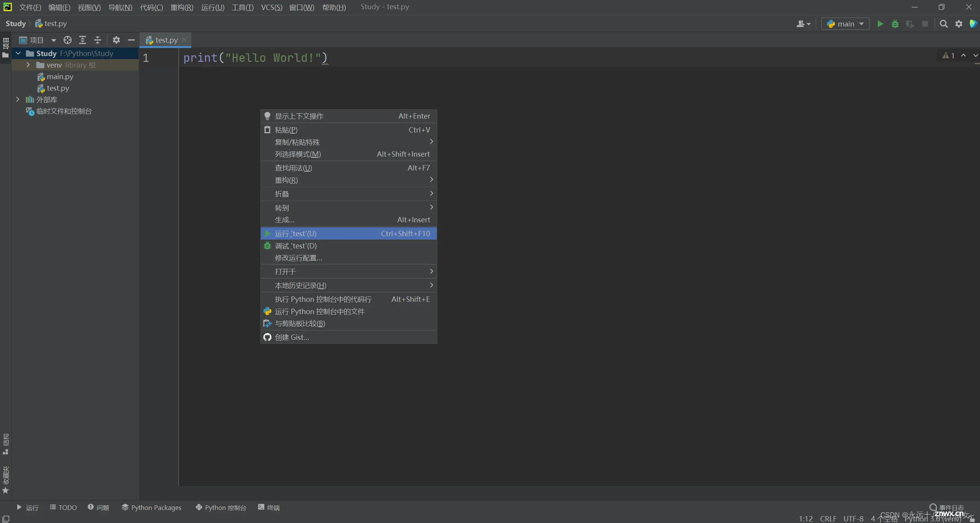Open the 事件日志 in status bar

tap(947, 508)
